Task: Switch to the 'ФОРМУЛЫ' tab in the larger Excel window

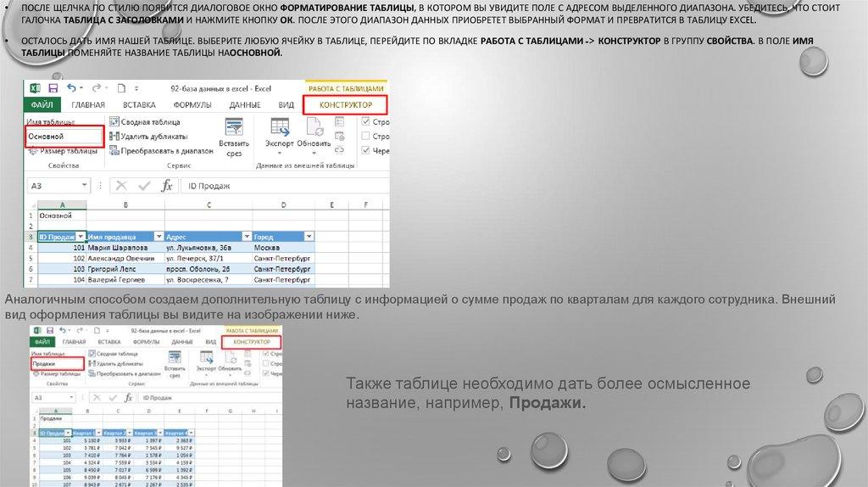Action: click(x=192, y=104)
